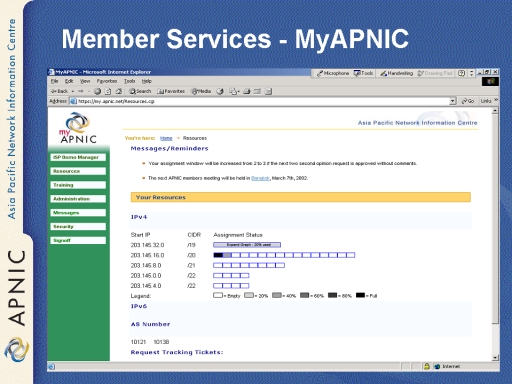Open the Mail button dropdown arrow
Viewport: 512px width, 384px height.
238,91
